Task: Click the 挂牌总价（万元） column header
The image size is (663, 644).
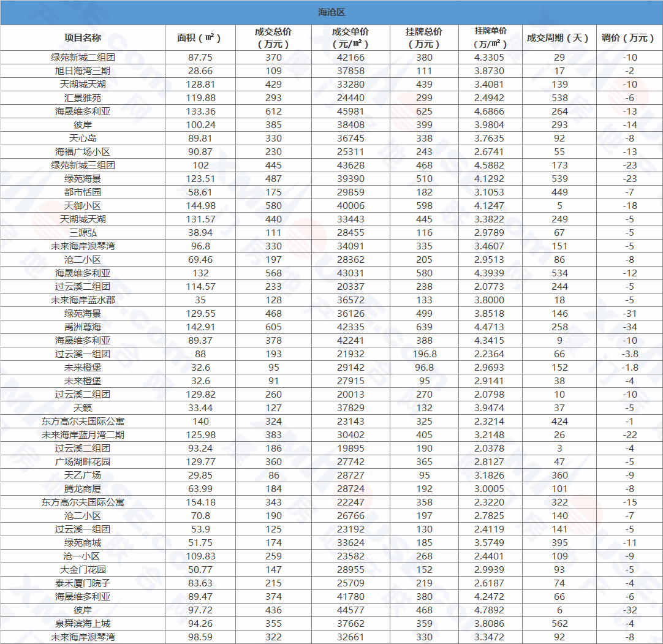Action: [424, 37]
